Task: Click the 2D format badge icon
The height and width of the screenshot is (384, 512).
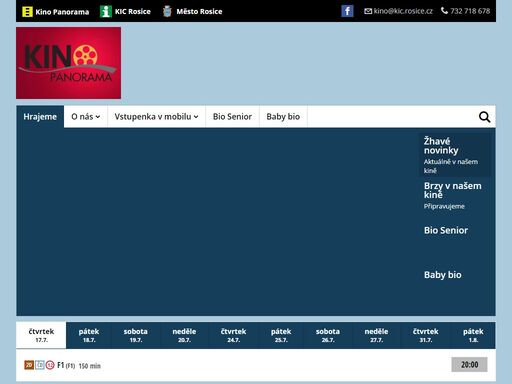Action: coord(29,365)
